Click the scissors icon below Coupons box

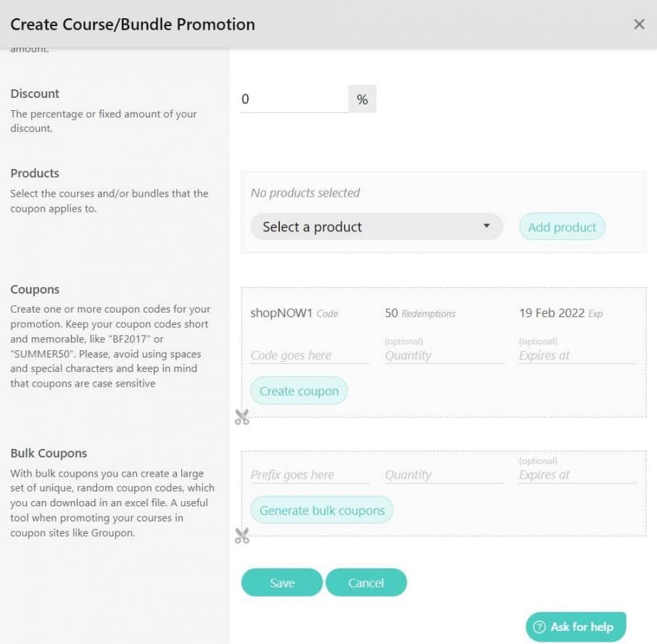point(242,417)
